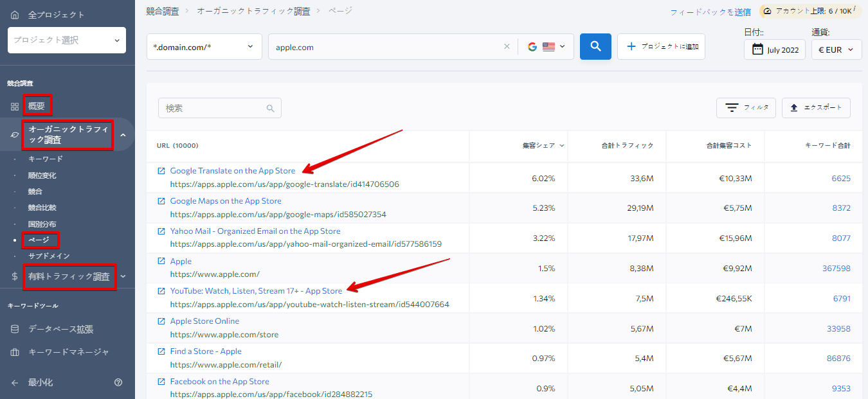The image size is (868, 399).
Task: Click the キーワードマネージャ briefcase icon
Action: 15,352
